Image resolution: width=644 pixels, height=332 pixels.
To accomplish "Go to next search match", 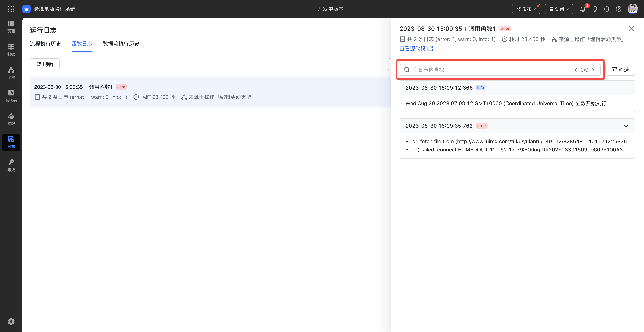I will [593, 70].
